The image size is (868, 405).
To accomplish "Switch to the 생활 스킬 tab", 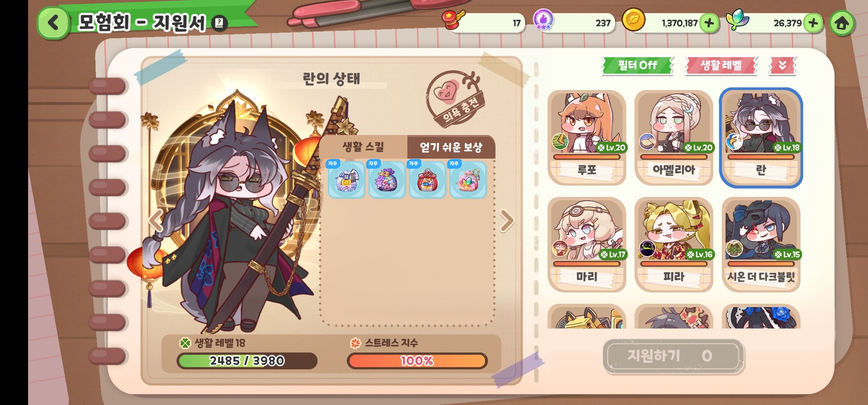I will 363,147.
